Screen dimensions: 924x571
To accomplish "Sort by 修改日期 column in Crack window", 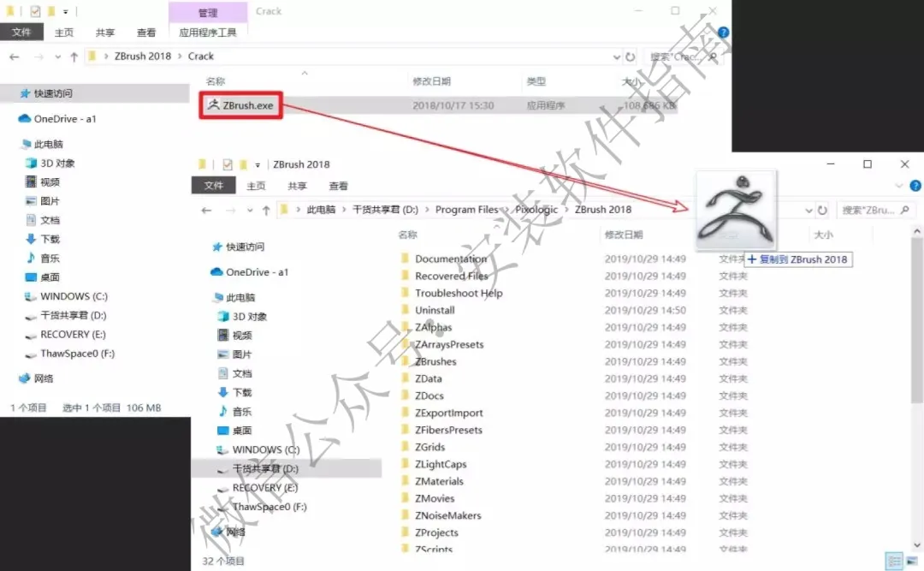I will 431,81.
